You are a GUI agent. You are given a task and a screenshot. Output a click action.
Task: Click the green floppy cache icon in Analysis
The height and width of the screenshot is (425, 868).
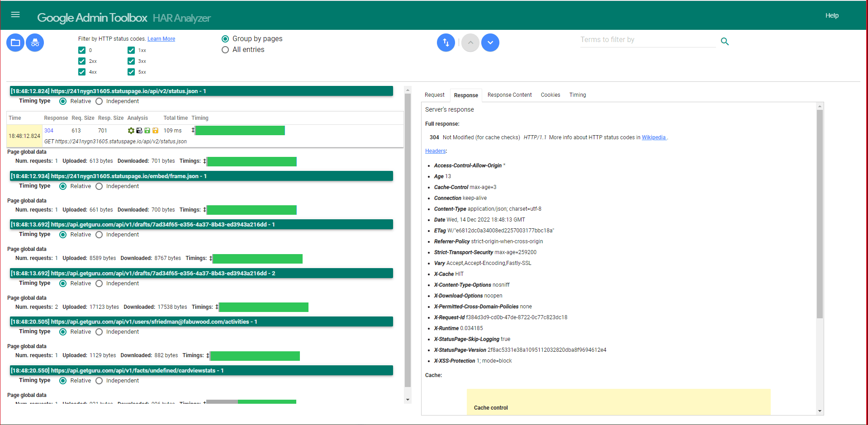pyautogui.click(x=147, y=130)
